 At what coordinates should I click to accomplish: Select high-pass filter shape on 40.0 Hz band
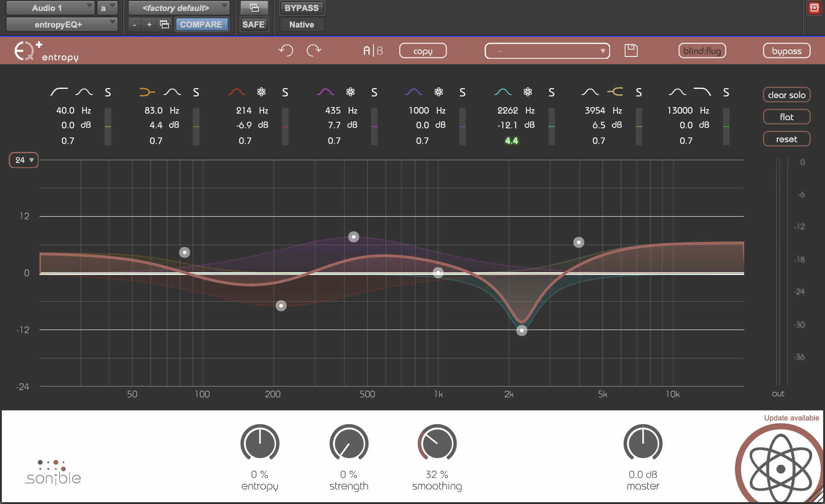click(59, 92)
